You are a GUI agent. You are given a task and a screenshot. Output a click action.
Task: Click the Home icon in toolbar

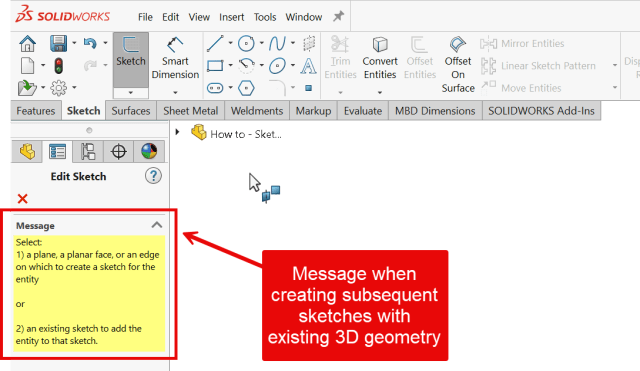pyautogui.click(x=27, y=43)
